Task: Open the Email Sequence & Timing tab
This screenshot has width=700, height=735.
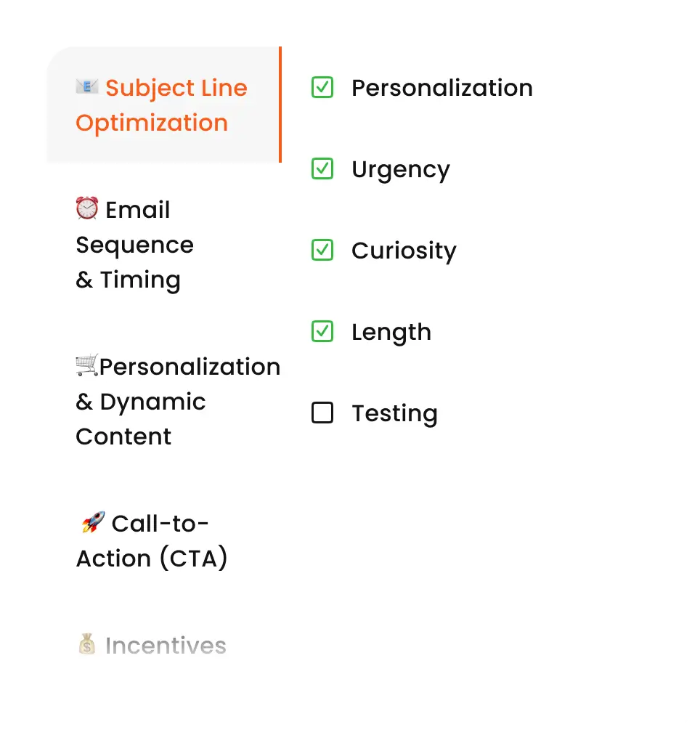Action: [x=135, y=245]
